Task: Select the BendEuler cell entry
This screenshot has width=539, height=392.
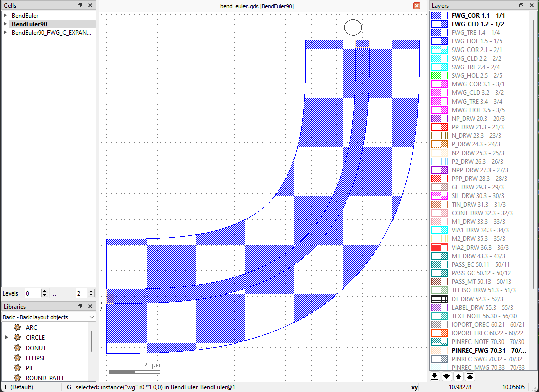Action: pos(25,16)
